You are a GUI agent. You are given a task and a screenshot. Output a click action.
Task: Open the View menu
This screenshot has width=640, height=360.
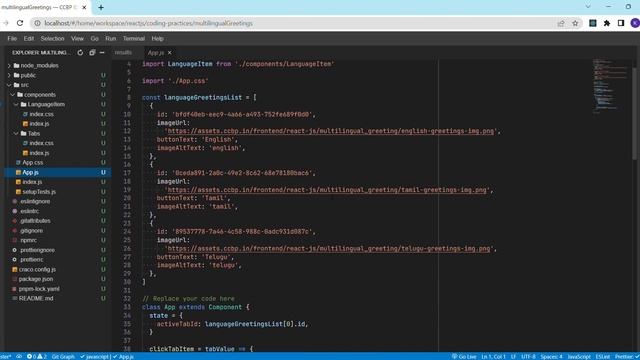click(77, 38)
